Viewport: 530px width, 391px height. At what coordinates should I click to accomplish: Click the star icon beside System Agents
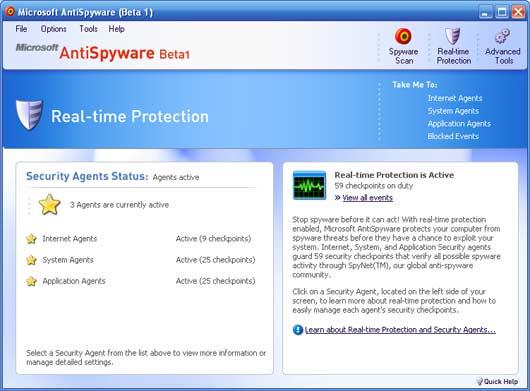pyautogui.click(x=31, y=260)
